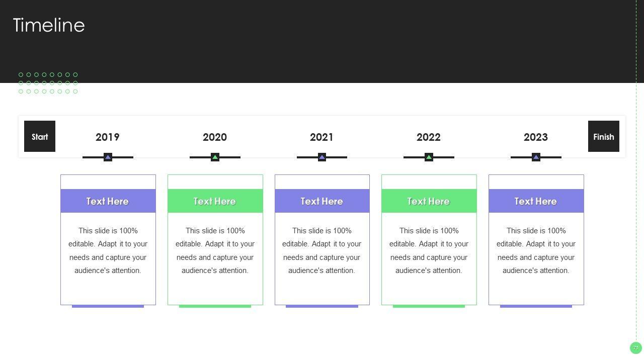The width and height of the screenshot is (644, 362).
Task: Click the green Text Here header under 2020
Action: (215, 201)
